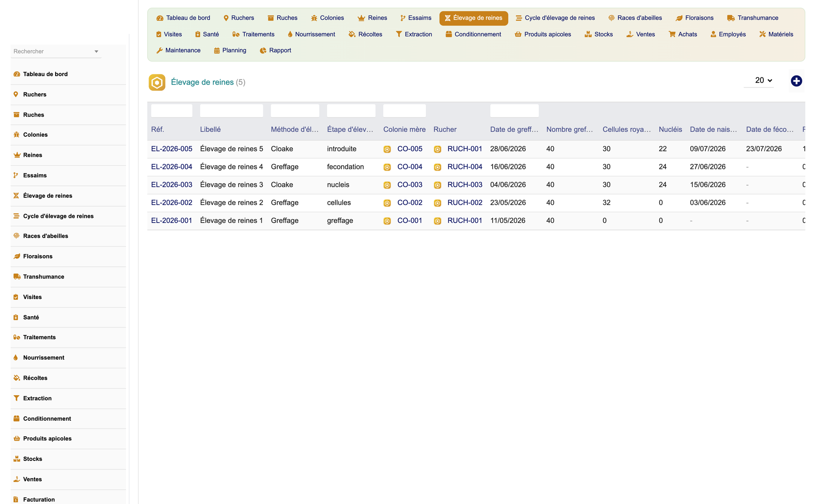The image size is (814, 504).
Task: Open Transhumance in the top navigation
Action: [753, 18]
